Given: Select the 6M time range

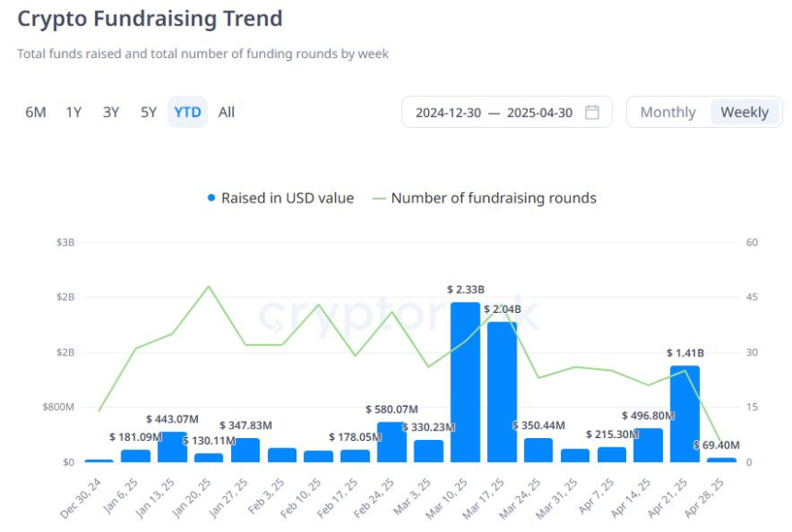Looking at the screenshot, I should pyautogui.click(x=36, y=112).
